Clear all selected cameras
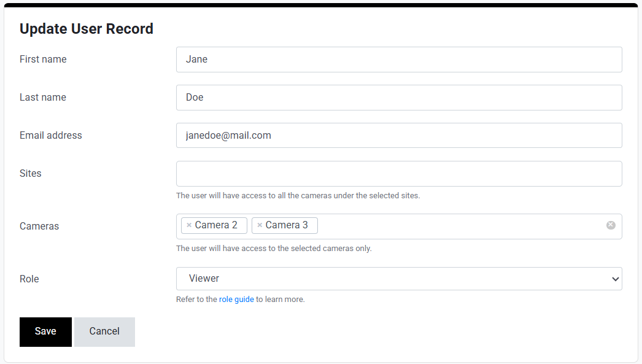 [x=611, y=225]
